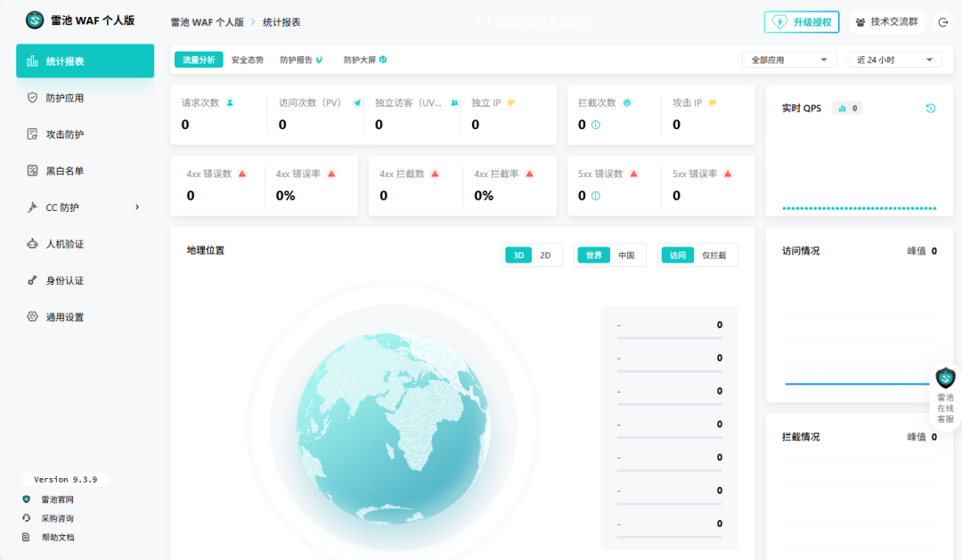Open 防护应用 in the sidebar
This screenshot has width=962, height=560.
pyautogui.click(x=85, y=98)
